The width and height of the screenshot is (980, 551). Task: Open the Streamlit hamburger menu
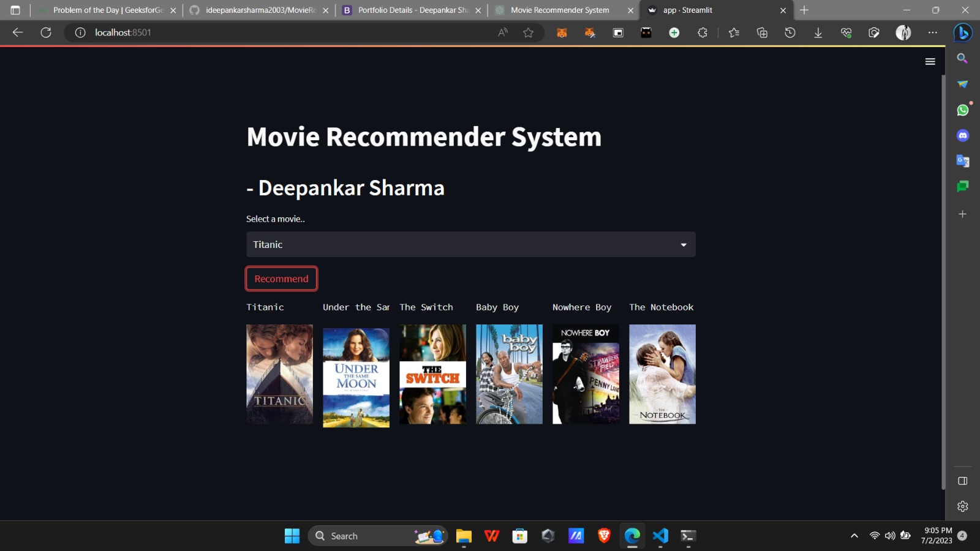pos(930,61)
